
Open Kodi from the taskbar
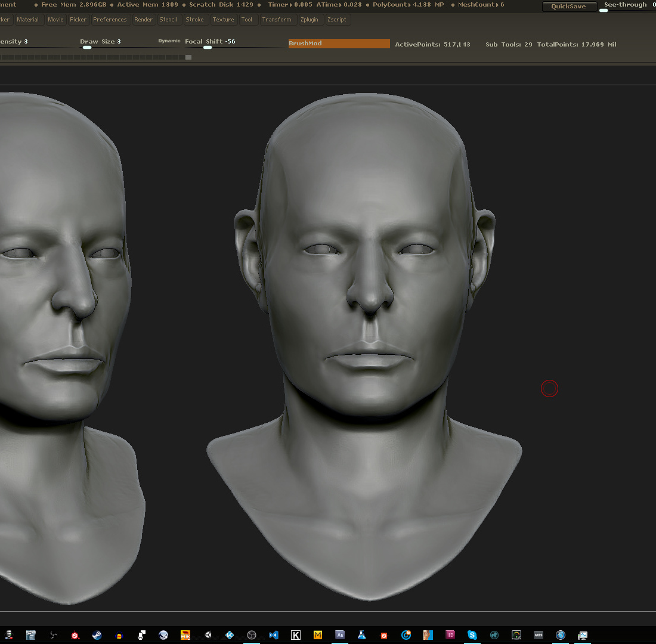coord(230,635)
